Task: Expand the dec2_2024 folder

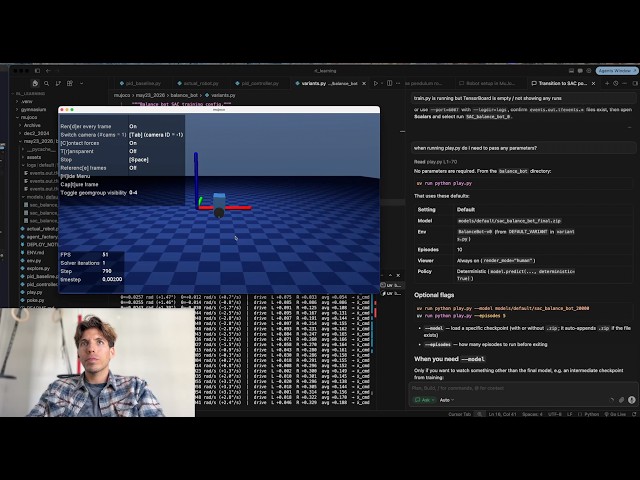Action: click(36, 133)
